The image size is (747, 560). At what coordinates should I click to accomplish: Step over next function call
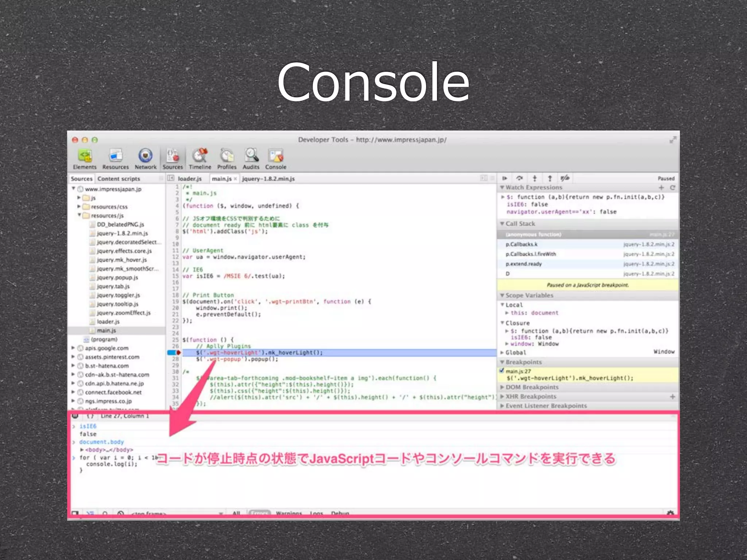click(x=520, y=178)
